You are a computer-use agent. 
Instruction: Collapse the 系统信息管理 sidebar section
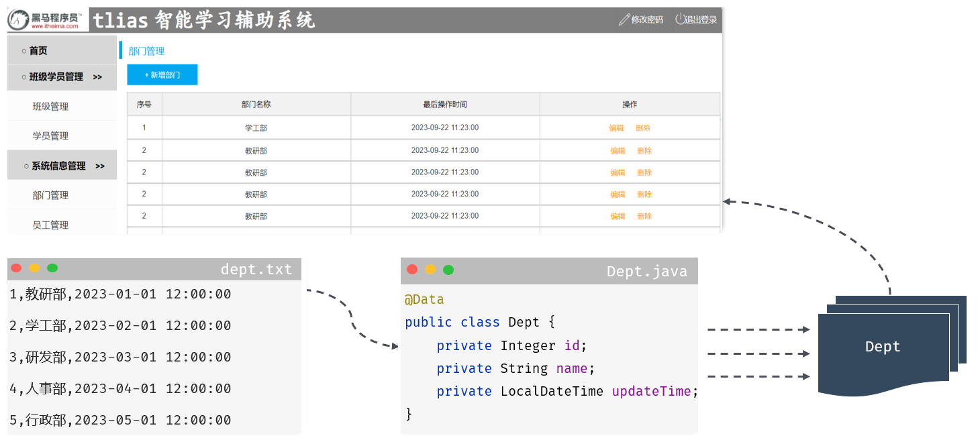[64, 166]
